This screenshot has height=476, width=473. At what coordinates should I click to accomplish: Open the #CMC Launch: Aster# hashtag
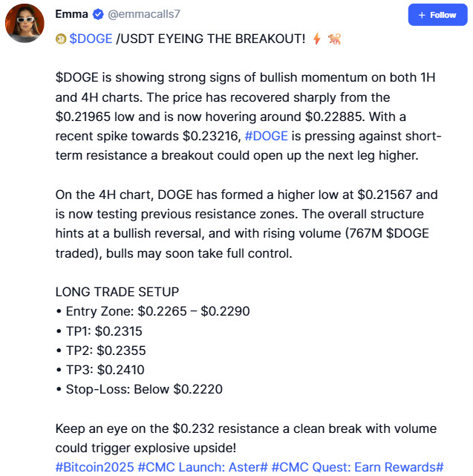click(203, 467)
